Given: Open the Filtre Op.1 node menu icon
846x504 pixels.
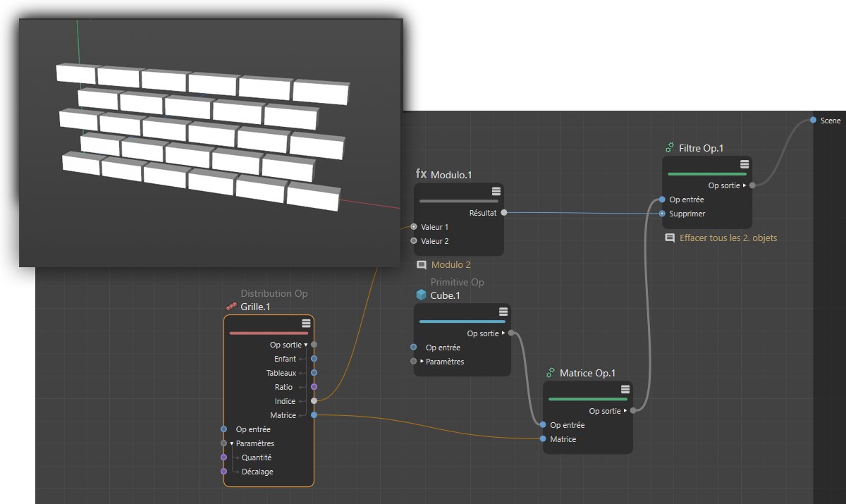Looking at the screenshot, I should [x=744, y=164].
